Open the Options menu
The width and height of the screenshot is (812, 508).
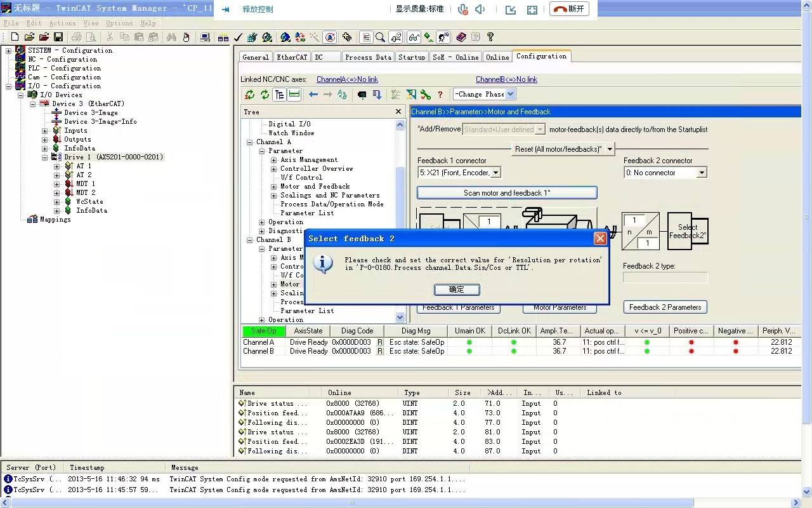pyautogui.click(x=119, y=23)
